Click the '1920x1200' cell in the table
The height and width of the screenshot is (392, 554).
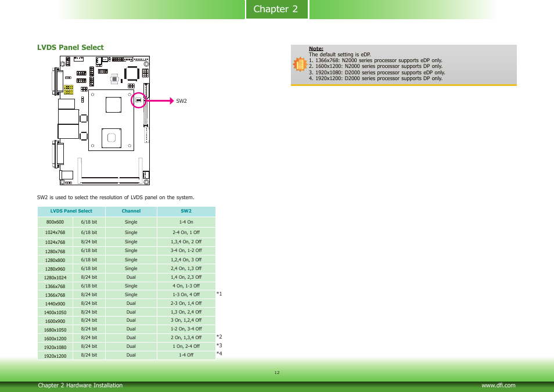tap(55, 355)
